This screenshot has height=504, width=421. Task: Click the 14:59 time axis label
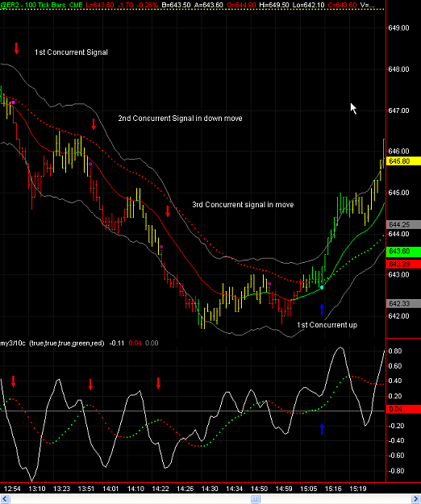(284, 489)
